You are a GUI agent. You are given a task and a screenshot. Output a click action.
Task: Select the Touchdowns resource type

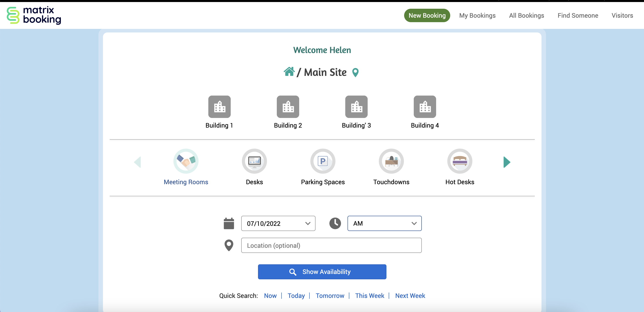(391, 161)
